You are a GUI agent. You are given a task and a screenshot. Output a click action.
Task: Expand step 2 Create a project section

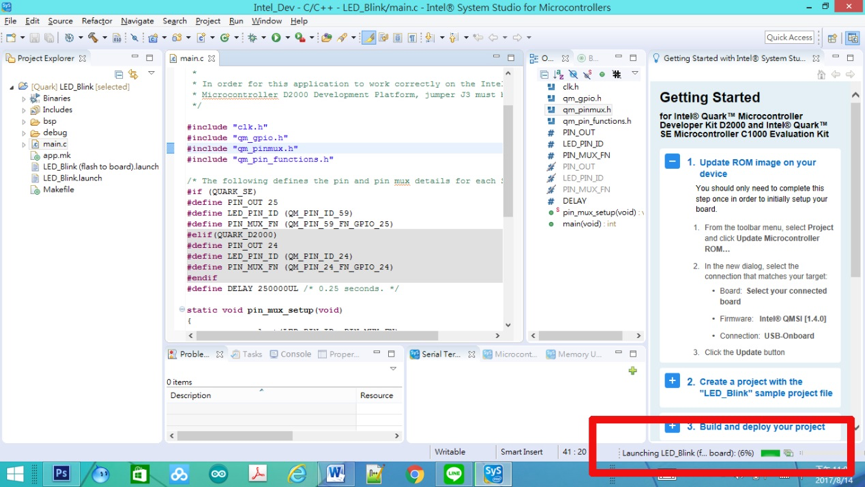[672, 381]
